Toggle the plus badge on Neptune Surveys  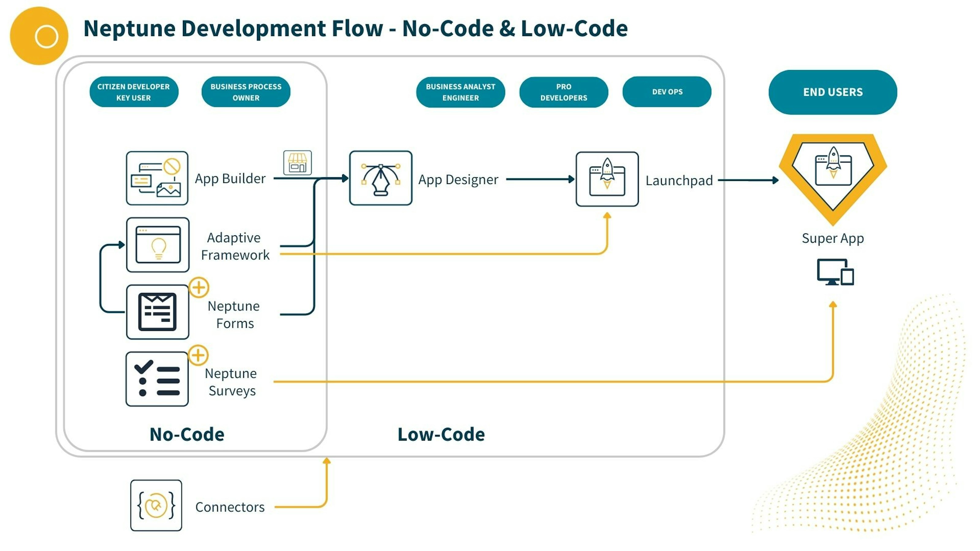point(198,356)
